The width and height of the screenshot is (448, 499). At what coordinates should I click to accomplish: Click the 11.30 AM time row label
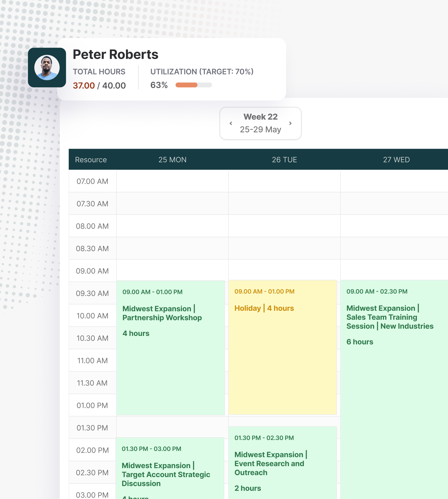[92, 383]
